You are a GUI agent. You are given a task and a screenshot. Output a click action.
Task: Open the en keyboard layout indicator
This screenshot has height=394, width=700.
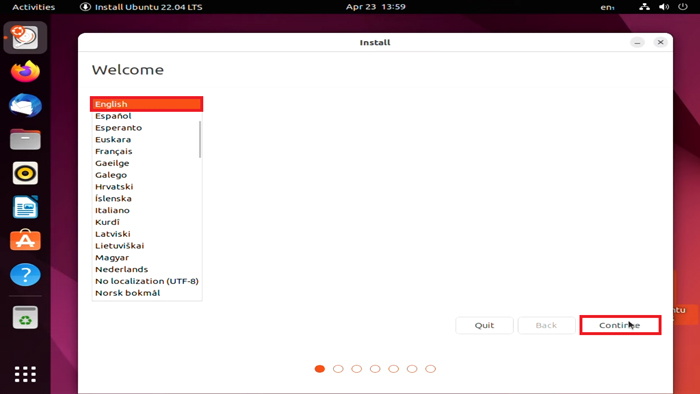tap(607, 7)
